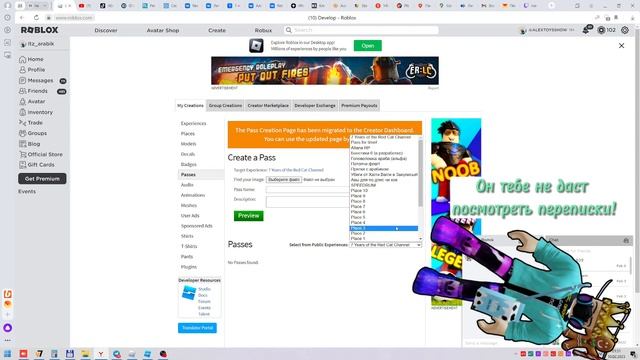Click the search magnifier icon
The width and height of the screenshot is (640, 360).
tap(289, 30)
